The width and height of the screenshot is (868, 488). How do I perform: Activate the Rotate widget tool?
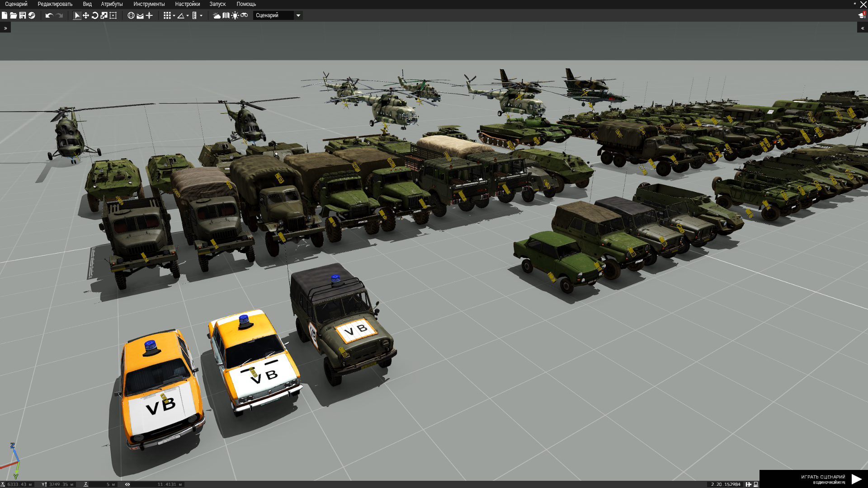pyautogui.click(x=95, y=15)
